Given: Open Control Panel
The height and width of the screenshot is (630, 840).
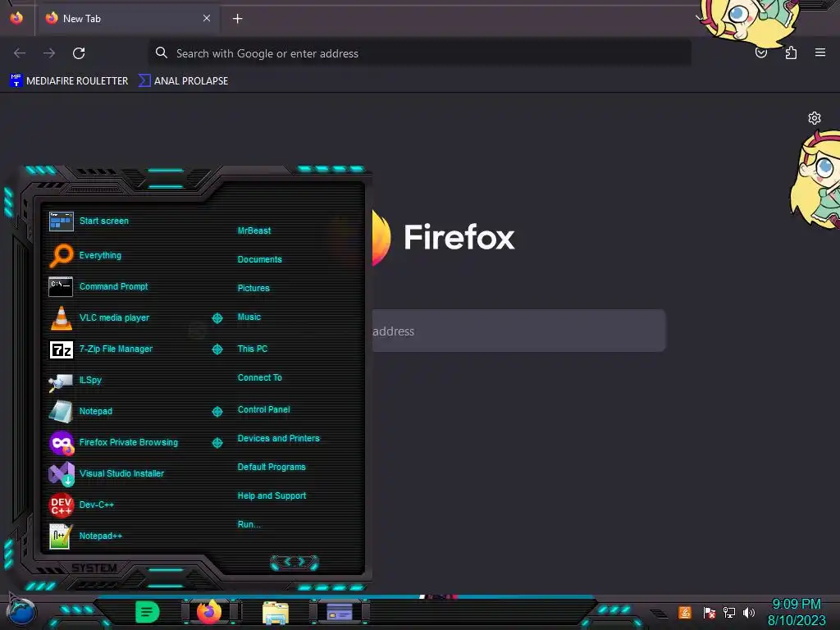Looking at the screenshot, I should (263, 409).
